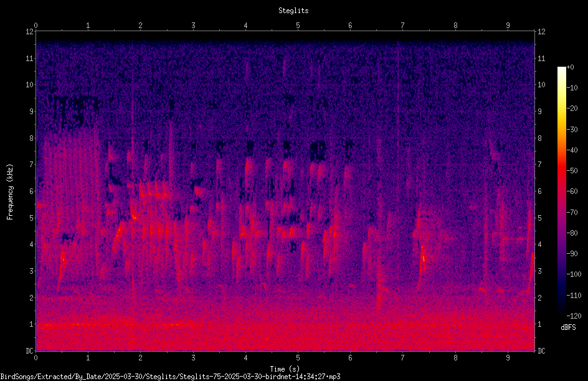Click the 12 kHz tick on the left axis
This screenshot has width=588, height=381.
click(30, 32)
